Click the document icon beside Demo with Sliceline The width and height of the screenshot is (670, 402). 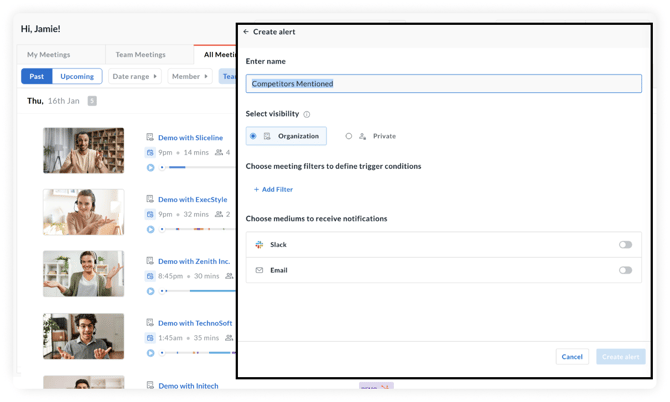point(150,137)
